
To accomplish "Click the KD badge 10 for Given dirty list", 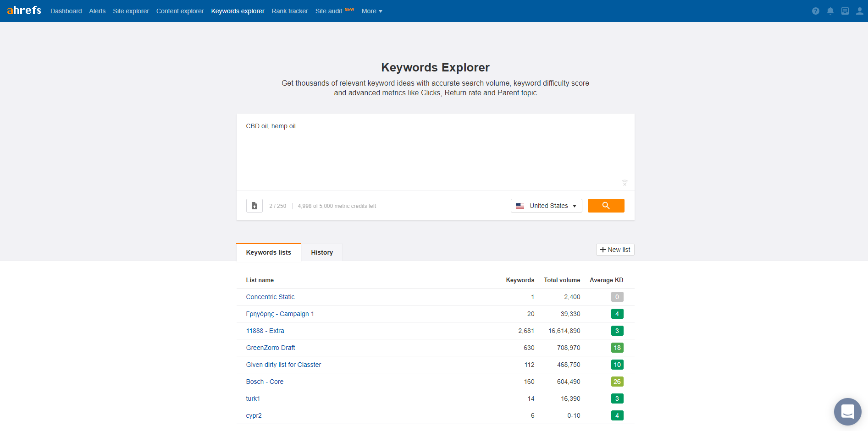I will coord(617,365).
